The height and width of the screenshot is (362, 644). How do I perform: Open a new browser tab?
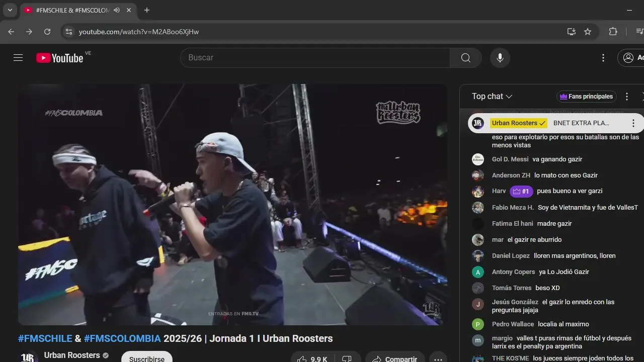click(x=146, y=10)
